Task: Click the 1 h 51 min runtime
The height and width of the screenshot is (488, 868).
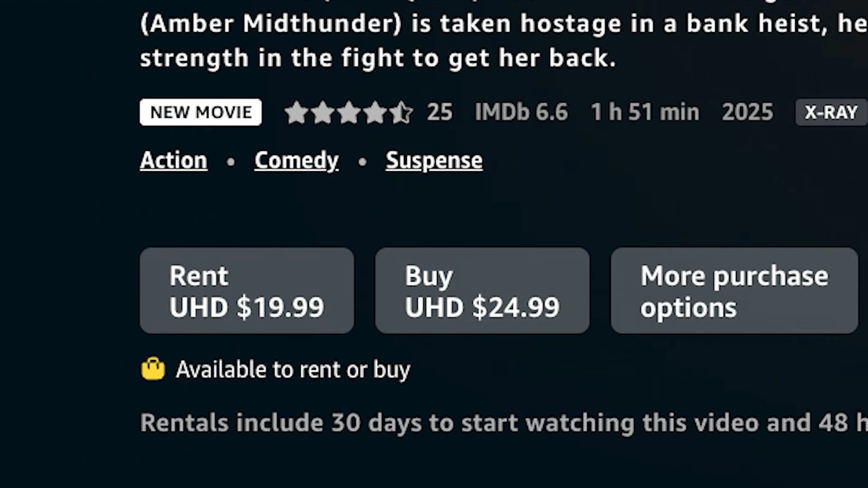Action: pos(645,112)
